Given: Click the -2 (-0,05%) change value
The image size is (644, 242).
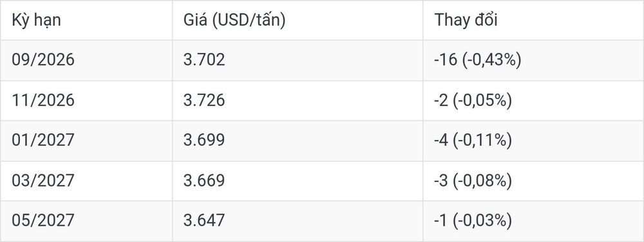Looking at the screenshot, I should click(473, 101).
